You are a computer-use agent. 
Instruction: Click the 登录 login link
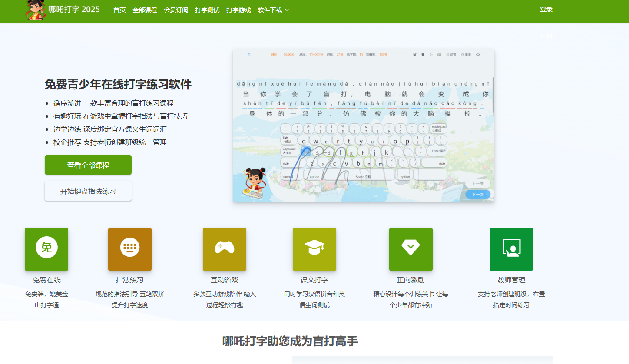tap(546, 9)
